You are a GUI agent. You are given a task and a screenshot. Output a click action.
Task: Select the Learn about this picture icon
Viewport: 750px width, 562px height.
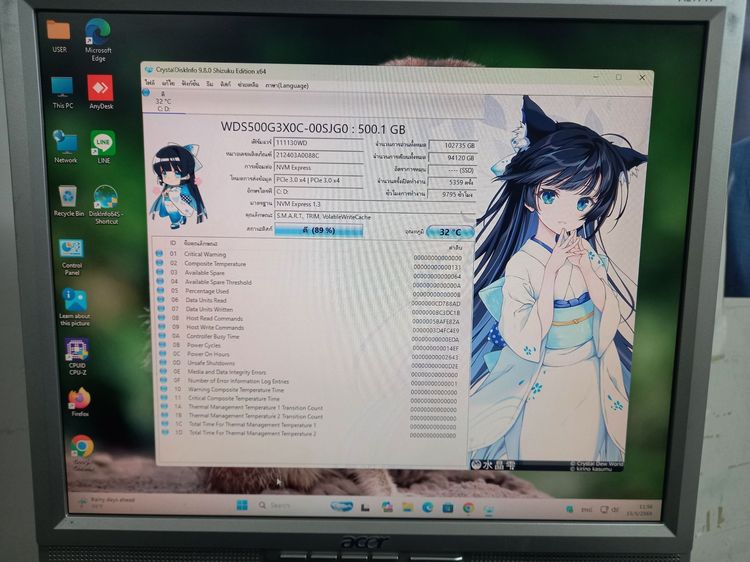[x=75, y=308]
